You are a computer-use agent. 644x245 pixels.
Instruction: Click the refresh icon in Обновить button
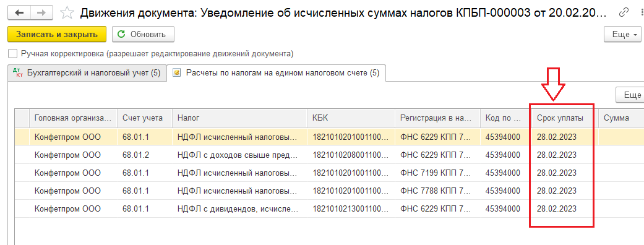121,35
